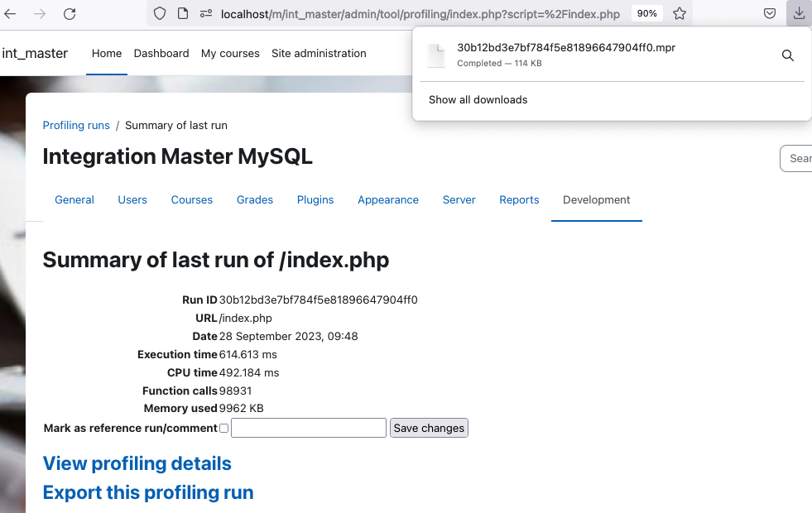Click the Function calls value 98931
Viewport: 812px width, 513px height.
pyautogui.click(x=235, y=391)
